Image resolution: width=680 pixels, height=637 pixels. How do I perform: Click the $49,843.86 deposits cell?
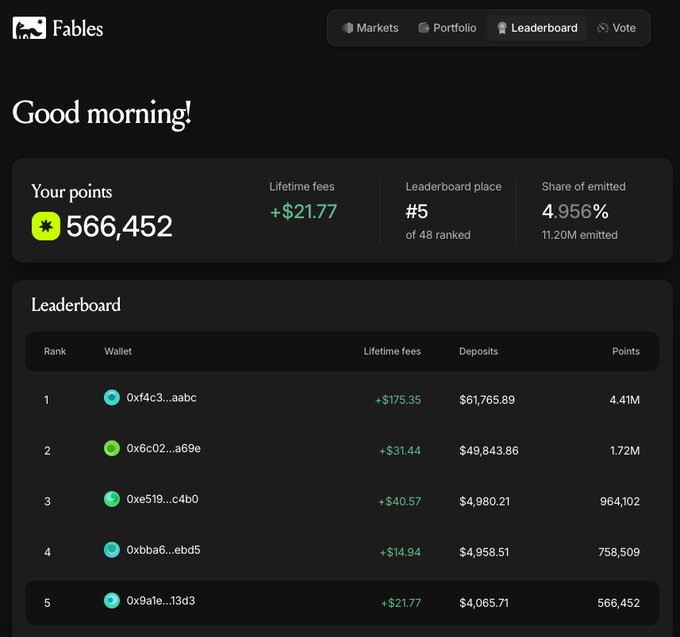click(x=489, y=451)
